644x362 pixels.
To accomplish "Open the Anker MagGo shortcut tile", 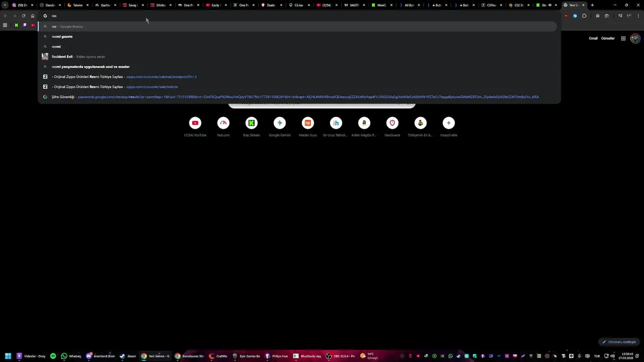I will (x=364, y=127).
